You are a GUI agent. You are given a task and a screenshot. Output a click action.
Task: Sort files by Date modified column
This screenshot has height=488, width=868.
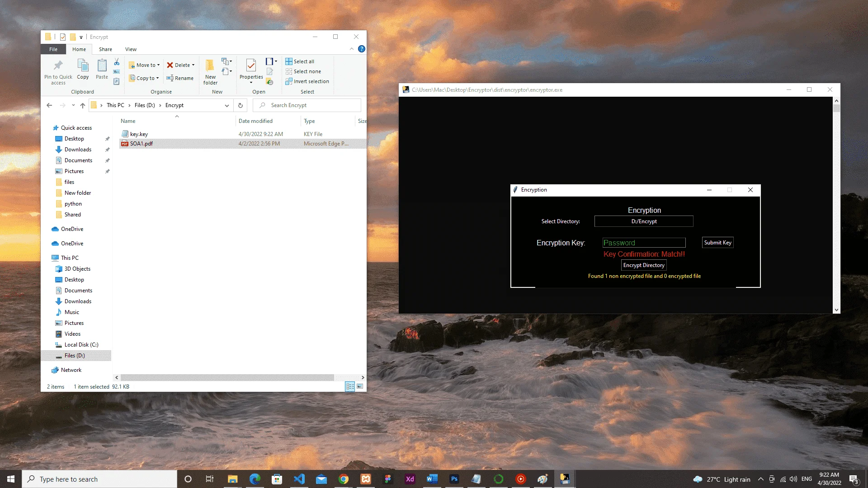[x=268, y=121]
